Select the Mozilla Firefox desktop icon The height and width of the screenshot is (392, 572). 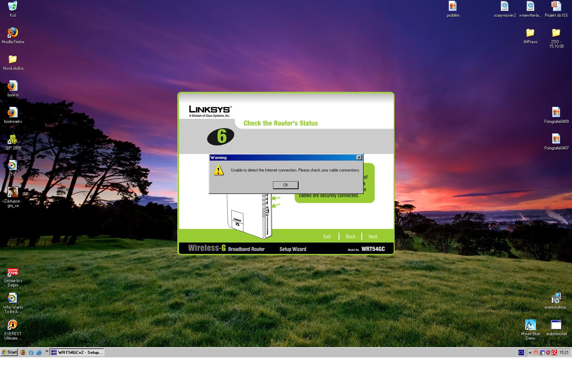click(13, 35)
